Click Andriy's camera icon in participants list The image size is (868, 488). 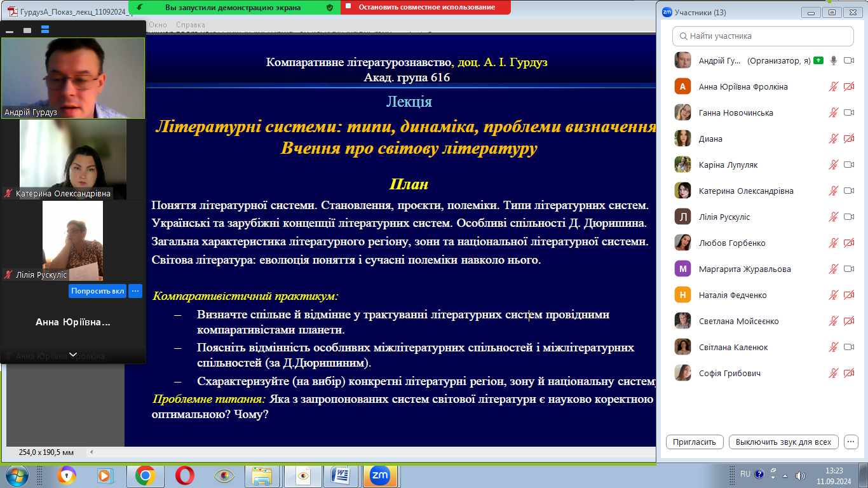tap(848, 60)
